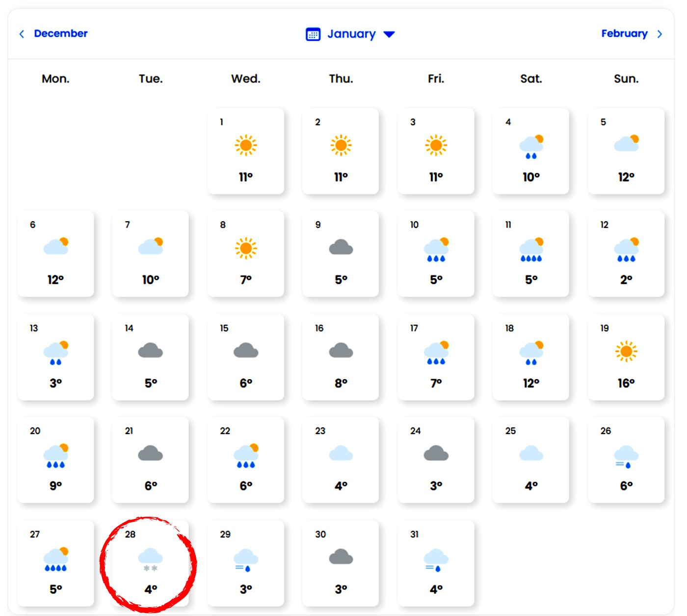Viewport: 687px width, 616px height.
Task: Click the sun icon on January 8
Action: pos(246,248)
